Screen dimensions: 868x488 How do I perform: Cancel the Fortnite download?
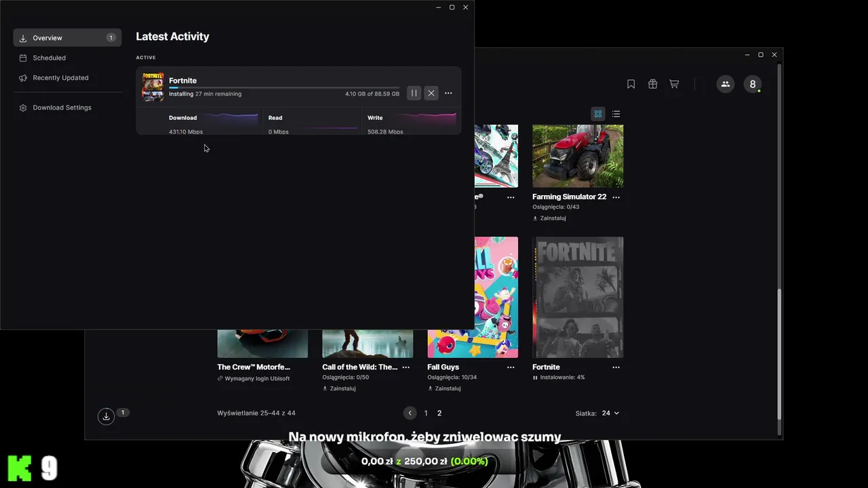(x=431, y=94)
